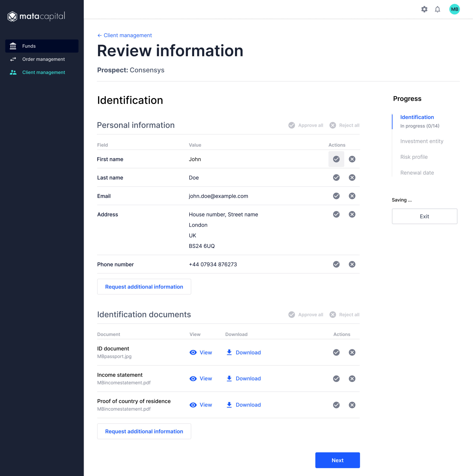Approve the Address field
Viewport: 473px width, 476px height.
click(336, 214)
